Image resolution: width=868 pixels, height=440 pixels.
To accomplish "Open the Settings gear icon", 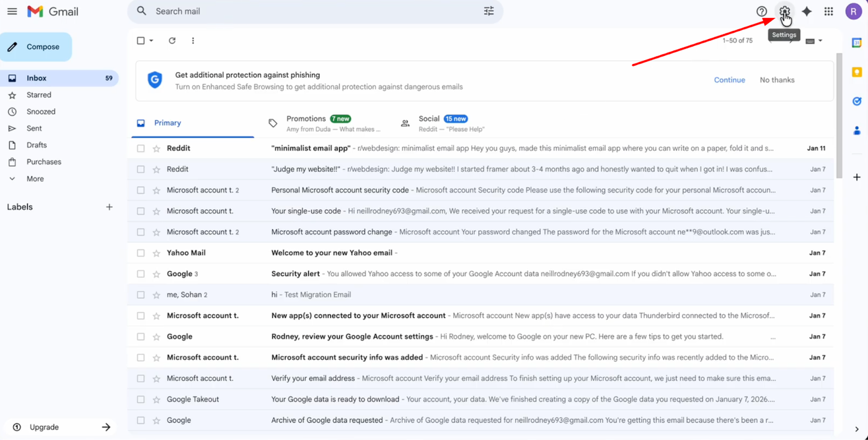I will coord(784,11).
